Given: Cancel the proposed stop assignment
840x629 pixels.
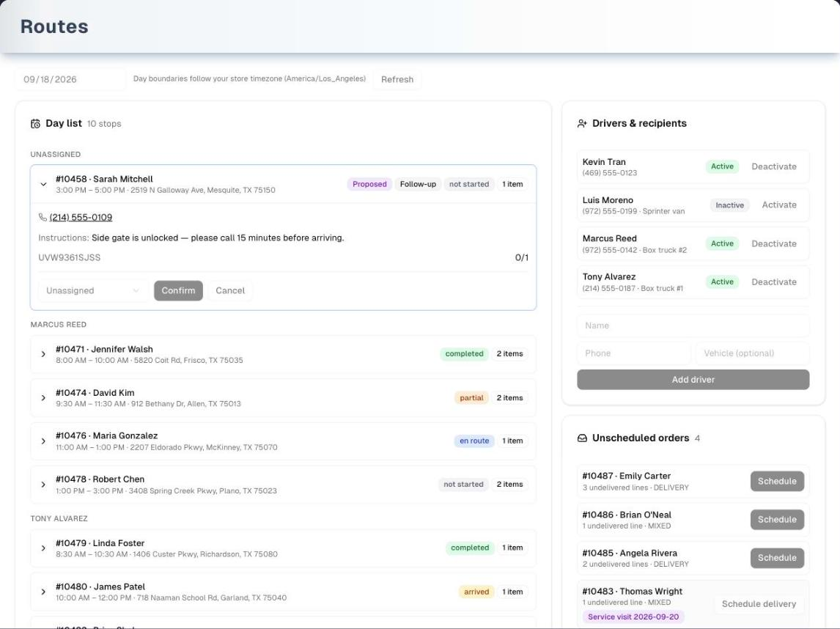Looking at the screenshot, I should (230, 290).
